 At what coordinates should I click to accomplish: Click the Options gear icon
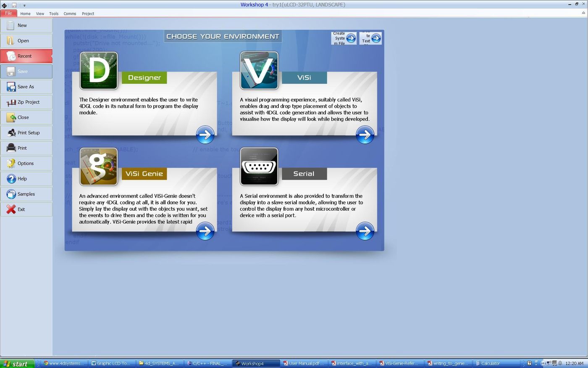point(11,164)
